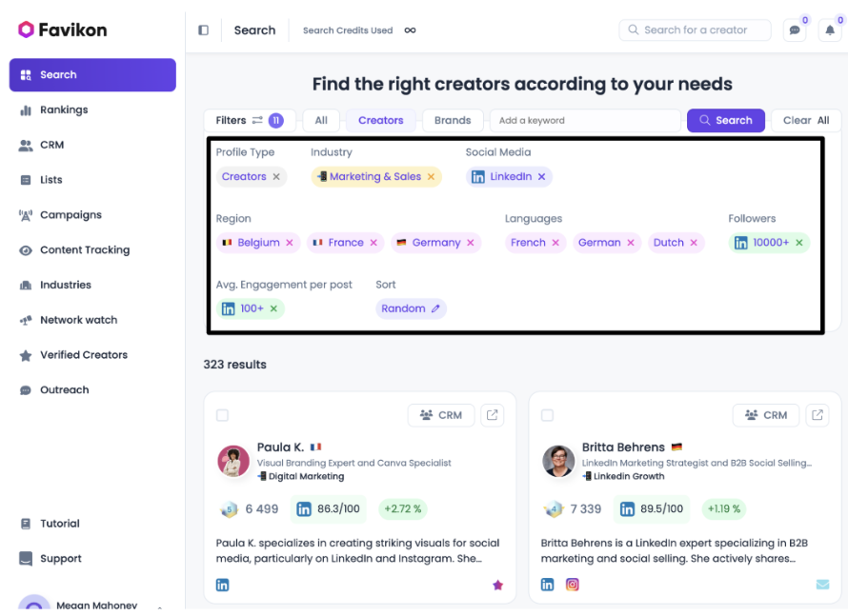The image size is (848, 616).
Task: Click Britta Behrens' 7 339 ranking badge
Action: [573, 509]
